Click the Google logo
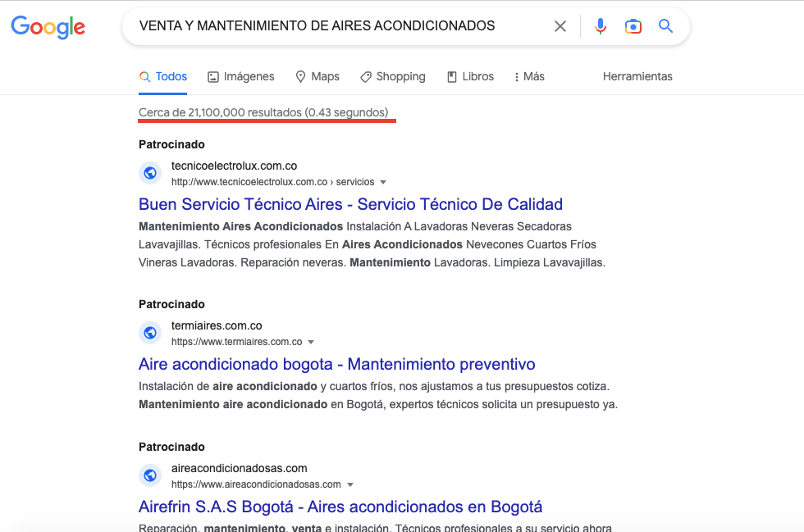This screenshot has width=804, height=532. coord(48,27)
